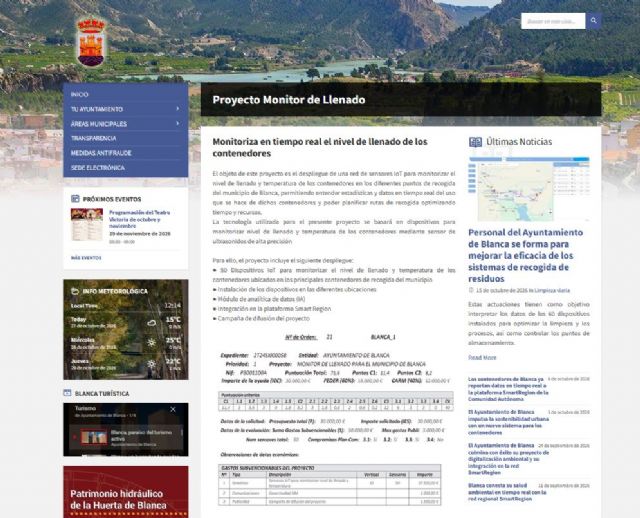Open the Los contenedores de Blanca ya reportan news link
This screenshot has height=518, width=640.
[509, 389]
